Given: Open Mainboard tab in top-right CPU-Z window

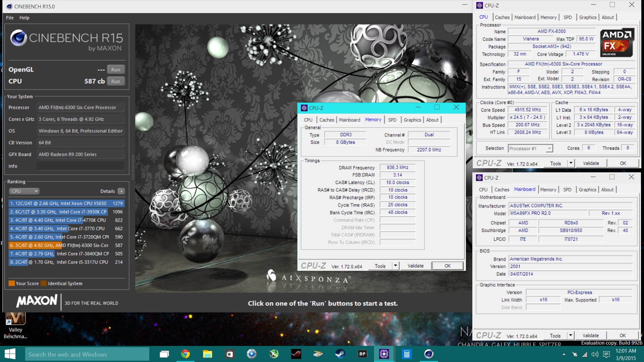Looking at the screenshot, I should (x=525, y=17).
